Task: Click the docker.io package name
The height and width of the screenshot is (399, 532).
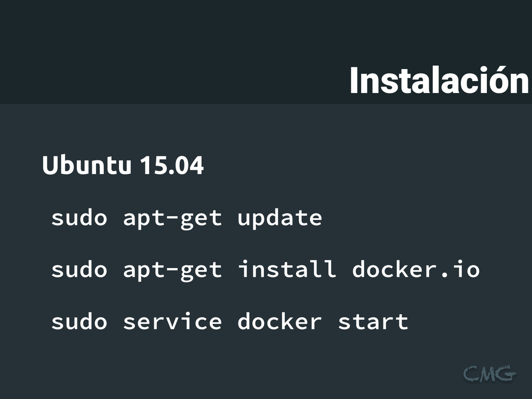Action: pos(416,270)
